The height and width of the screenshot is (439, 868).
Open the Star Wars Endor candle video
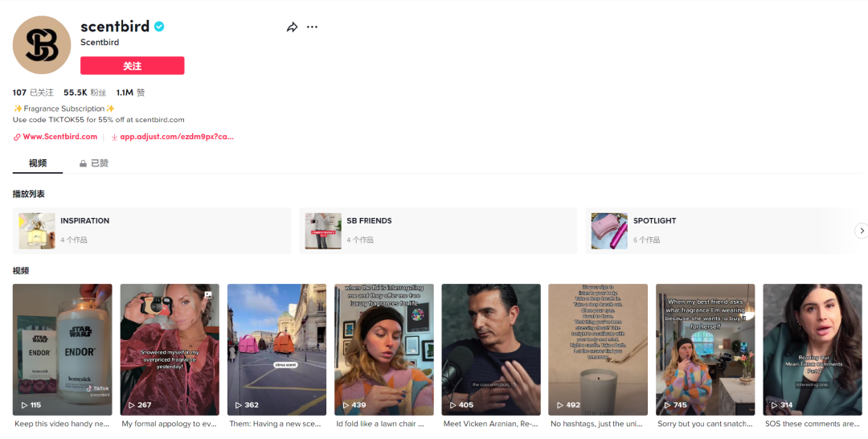63,350
